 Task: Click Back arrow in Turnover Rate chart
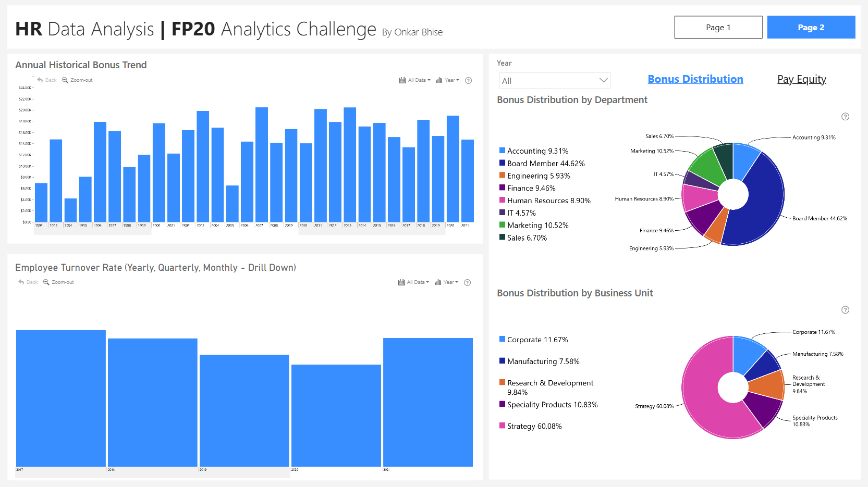point(21,282)
